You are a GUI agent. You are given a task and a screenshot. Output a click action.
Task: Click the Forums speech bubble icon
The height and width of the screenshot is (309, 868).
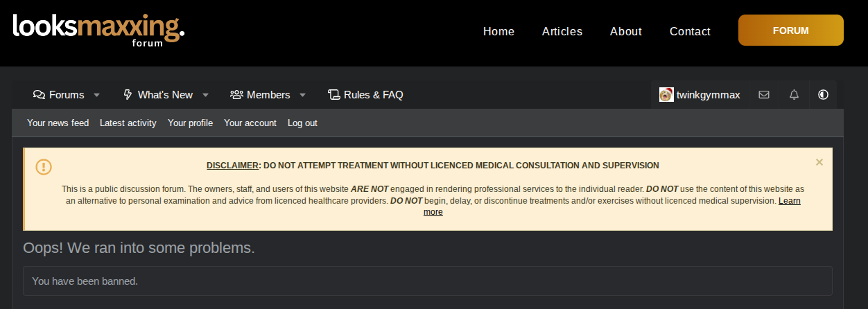(x=39, y=95)
